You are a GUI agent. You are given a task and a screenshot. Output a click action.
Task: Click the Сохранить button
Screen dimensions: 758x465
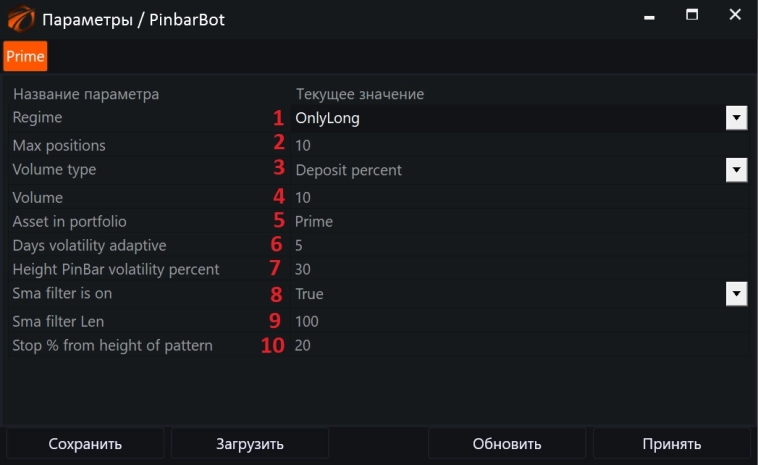click(x=85, y=444)
